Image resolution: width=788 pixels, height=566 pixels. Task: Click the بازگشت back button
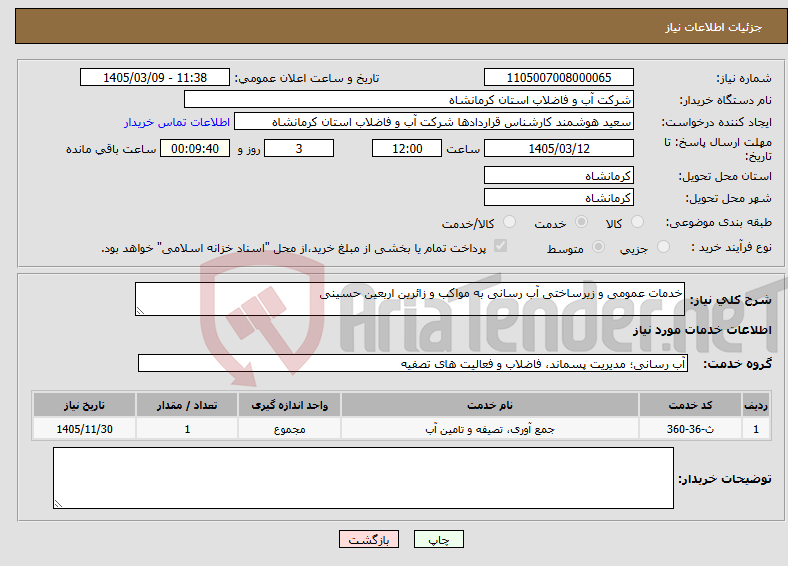click(x=369, y=539)
